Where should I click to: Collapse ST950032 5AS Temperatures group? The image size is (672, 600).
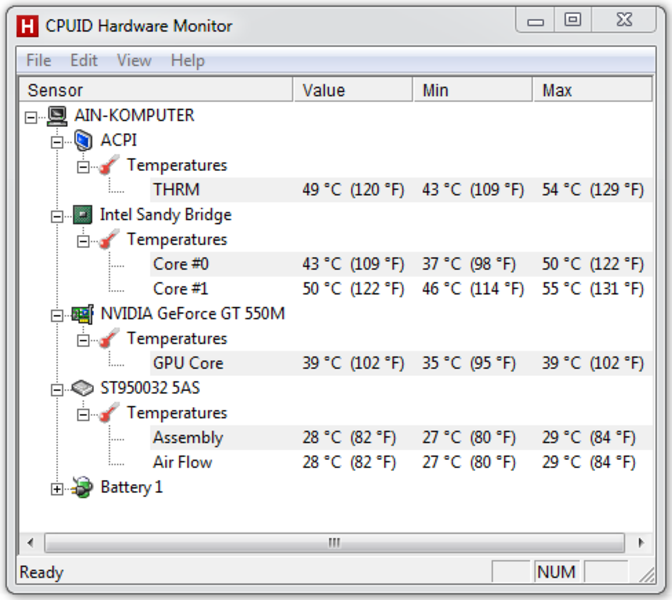click(x=83, y=415)
